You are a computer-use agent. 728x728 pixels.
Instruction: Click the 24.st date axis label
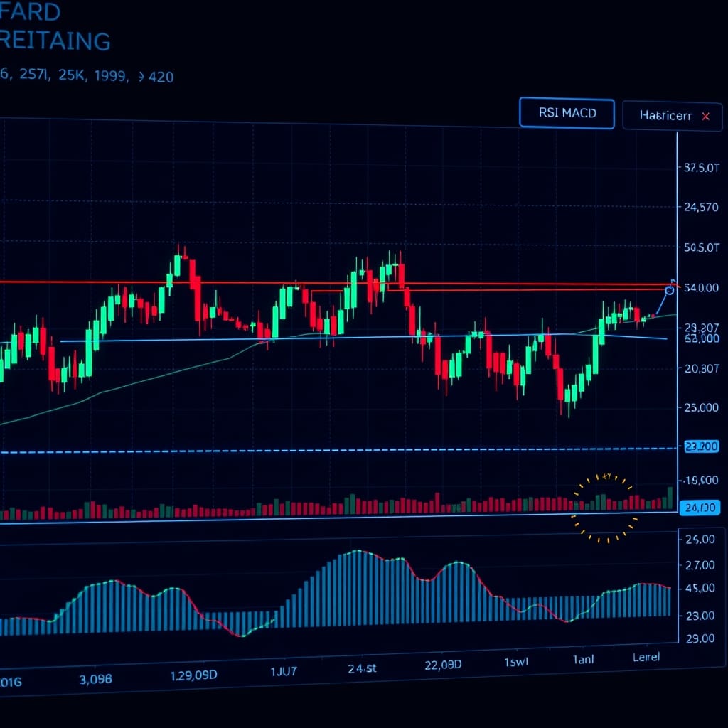pyautogui.click(x=362, y=668)
